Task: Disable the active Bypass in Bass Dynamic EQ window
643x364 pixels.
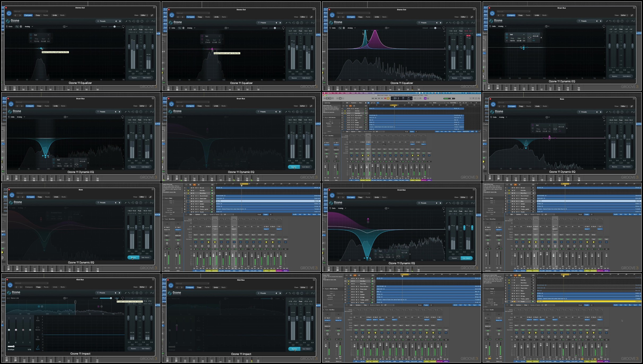Action: coord(133,257)
